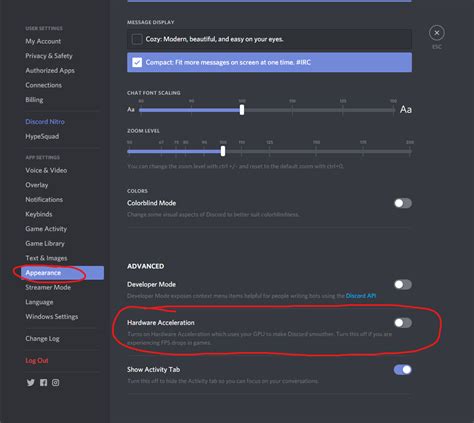Enable Hardware Acceleration switch

point(403,323)
